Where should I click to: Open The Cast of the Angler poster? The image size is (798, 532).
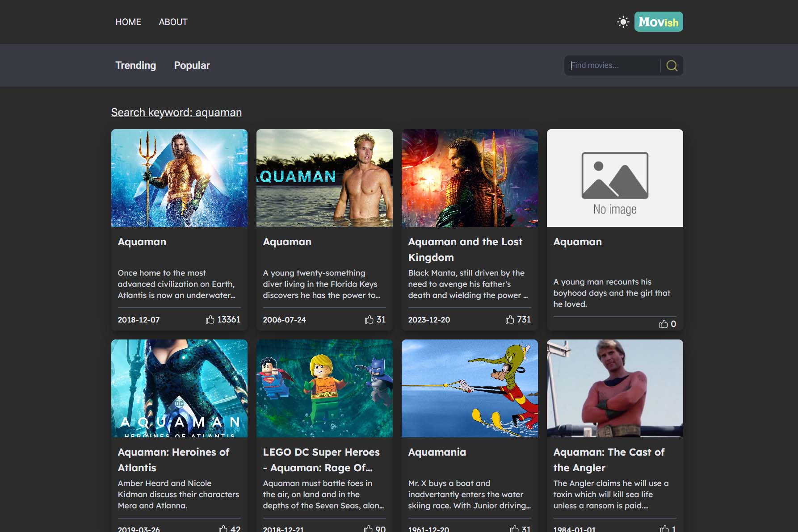pos(615,388)
